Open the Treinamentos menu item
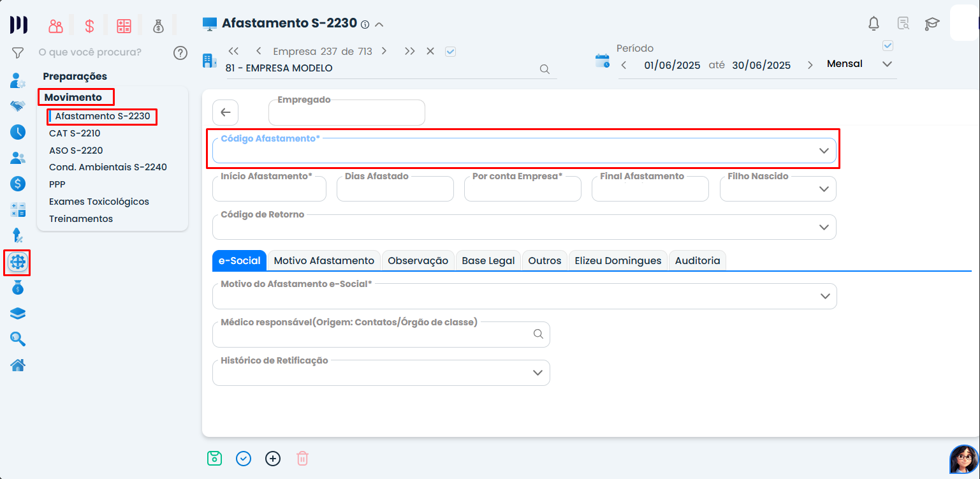The width and height of the screenshot is (980, 479). tap(81, 219)
